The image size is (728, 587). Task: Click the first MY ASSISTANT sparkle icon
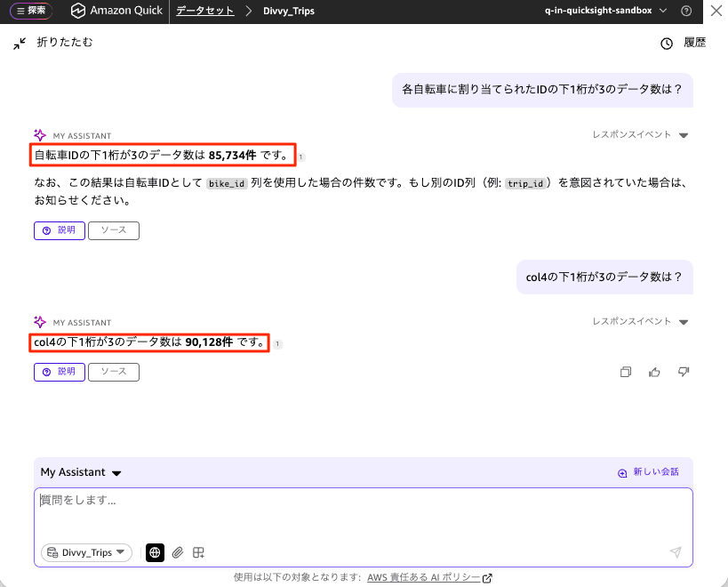(40, 135)
